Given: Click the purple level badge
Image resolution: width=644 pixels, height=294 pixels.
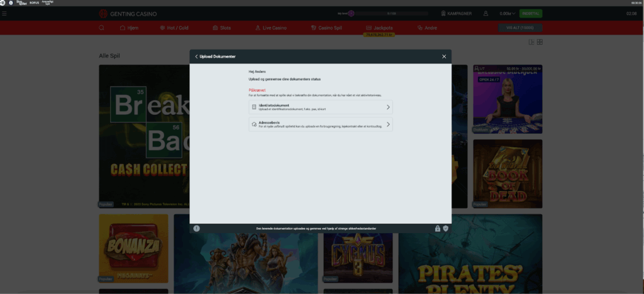Looking at the screenshot, I should (x=351, y=14).
